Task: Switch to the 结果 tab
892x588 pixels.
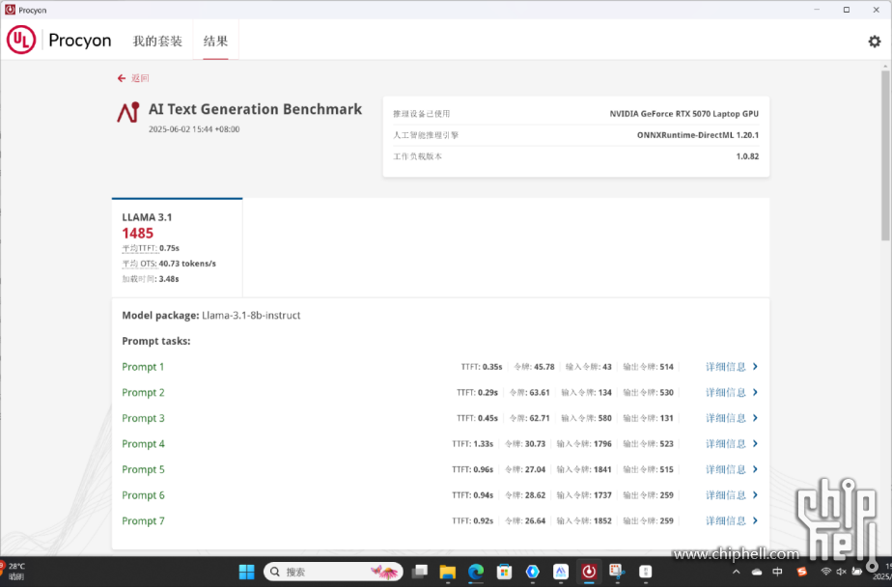Action: pyautogui.click(x=215, y=41)
